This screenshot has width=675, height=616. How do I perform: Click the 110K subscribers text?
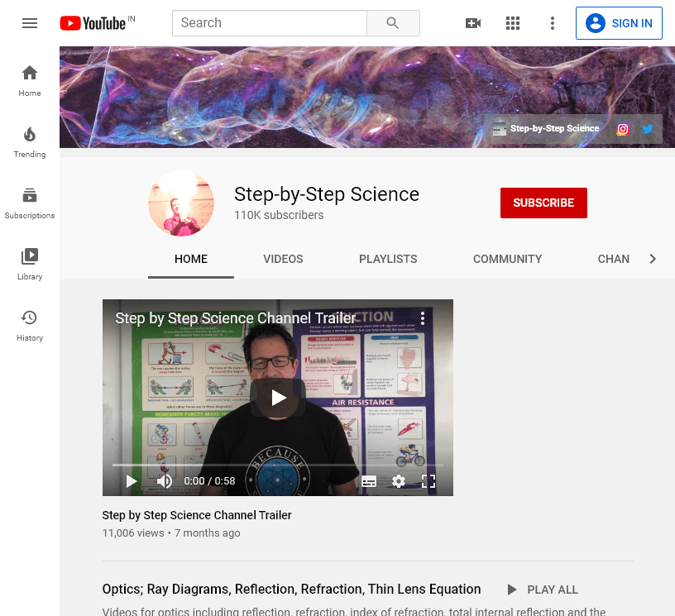coord(279,215)
